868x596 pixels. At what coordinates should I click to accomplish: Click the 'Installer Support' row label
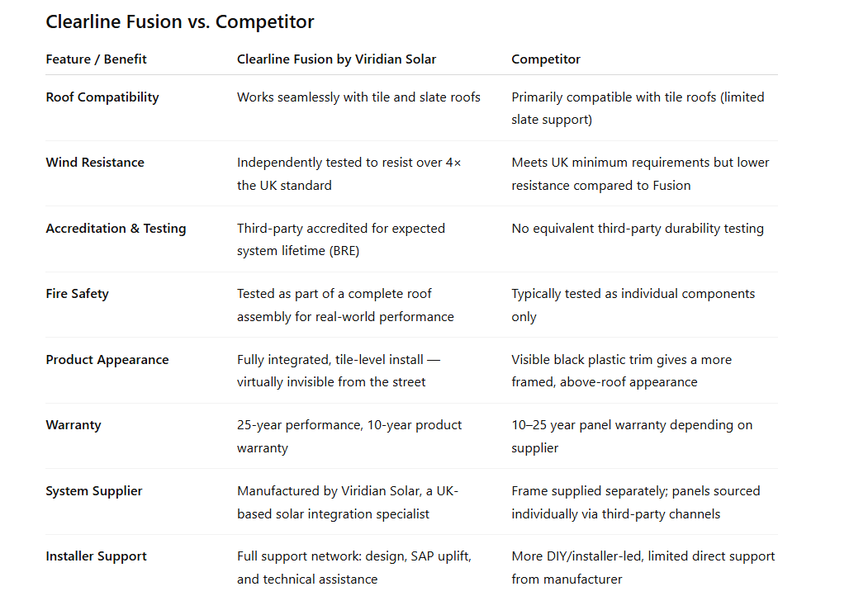(x=96, y=556)
